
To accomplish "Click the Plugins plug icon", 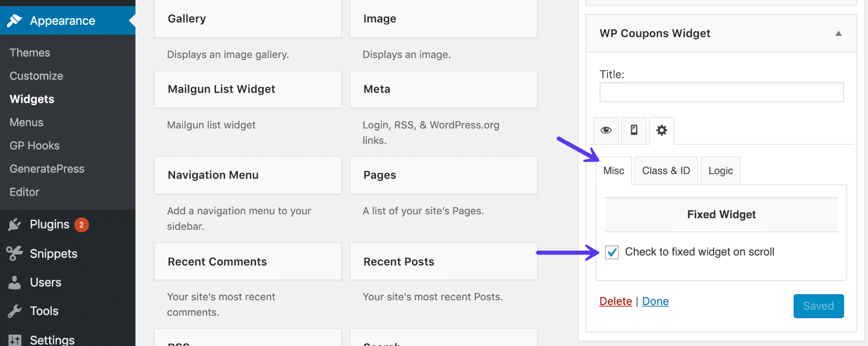I will click(x=14, y=225).
